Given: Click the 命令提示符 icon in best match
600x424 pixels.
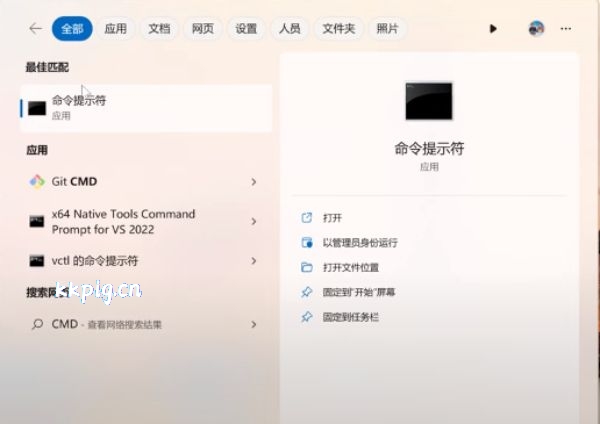Looking at the screenshot, I should tap(37, 109).
